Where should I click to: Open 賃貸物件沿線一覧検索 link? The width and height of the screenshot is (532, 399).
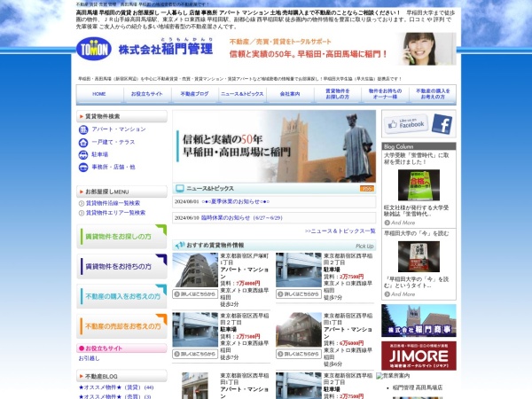coord(113,203)
